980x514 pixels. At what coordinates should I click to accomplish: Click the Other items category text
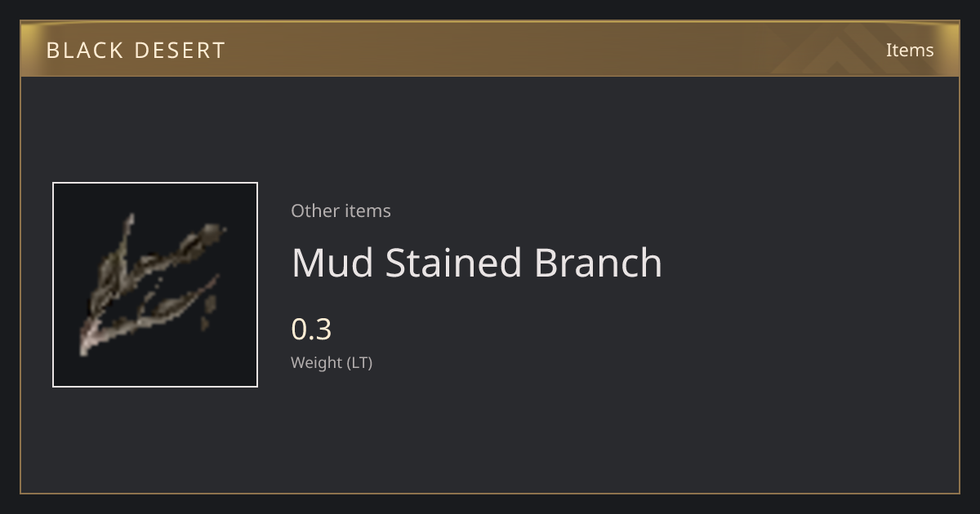(x=341, y=210)
